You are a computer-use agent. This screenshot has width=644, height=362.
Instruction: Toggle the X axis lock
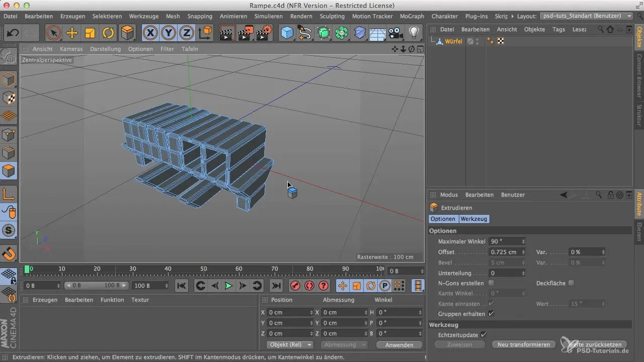click(150, 33)
